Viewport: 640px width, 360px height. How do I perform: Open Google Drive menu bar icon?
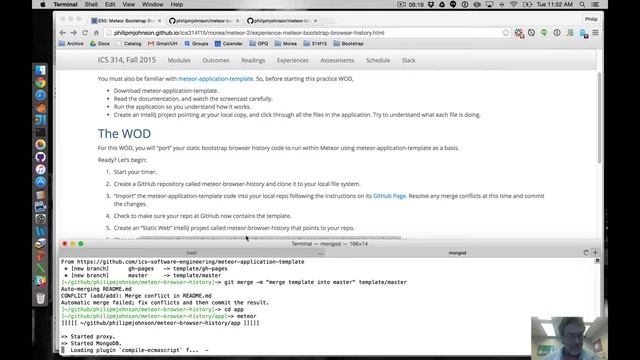click(442, 4)
